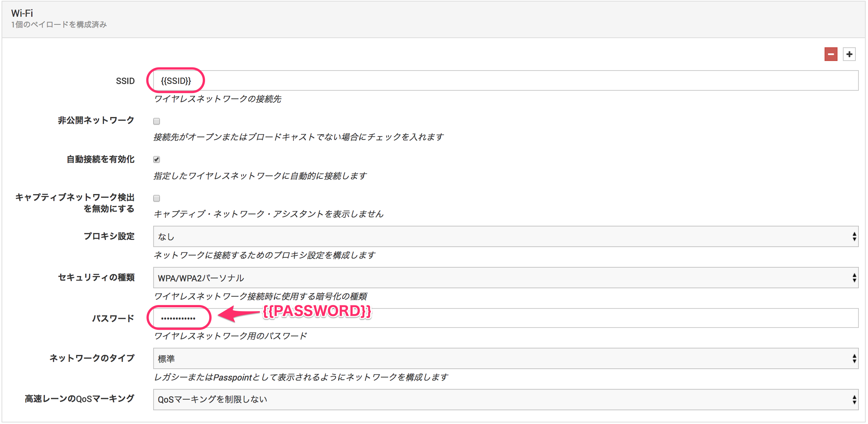Open the プロキシ設定 dropdown showing なし

click(x=505, y=236)
